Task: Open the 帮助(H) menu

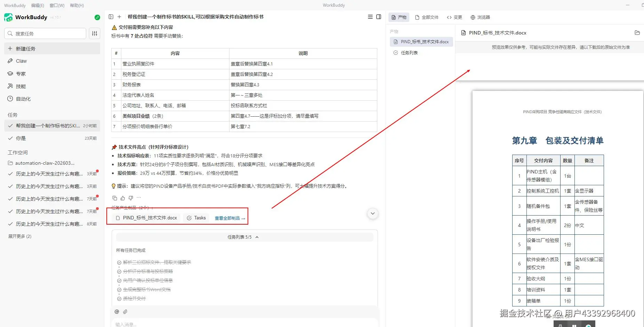Action: tap(77, 6)
